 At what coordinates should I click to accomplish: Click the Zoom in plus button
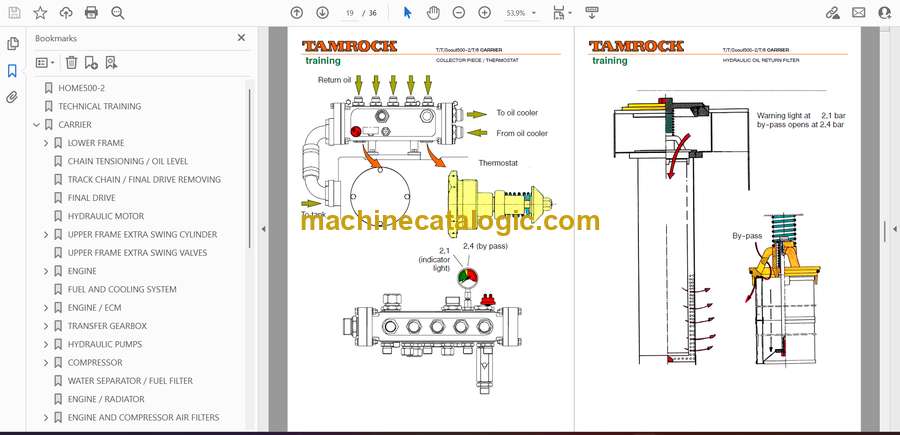tap(485, 13)
